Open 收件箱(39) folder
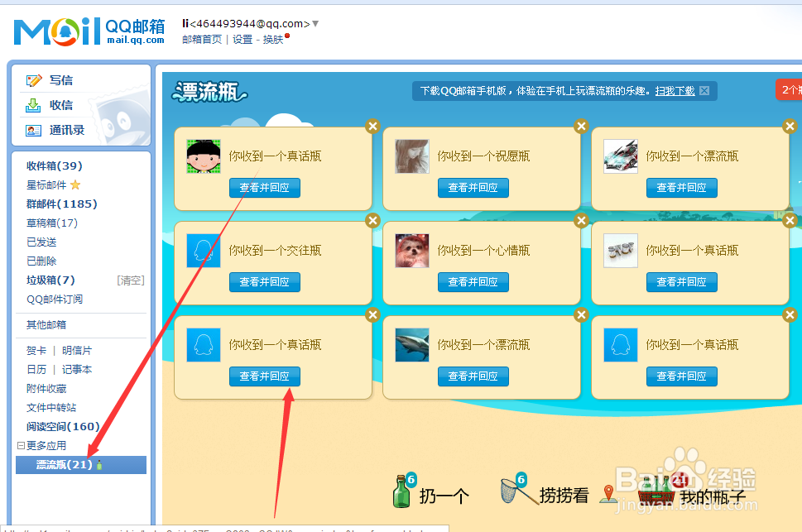The width and height of the screenshot is (802, 532). pos(55,165)
